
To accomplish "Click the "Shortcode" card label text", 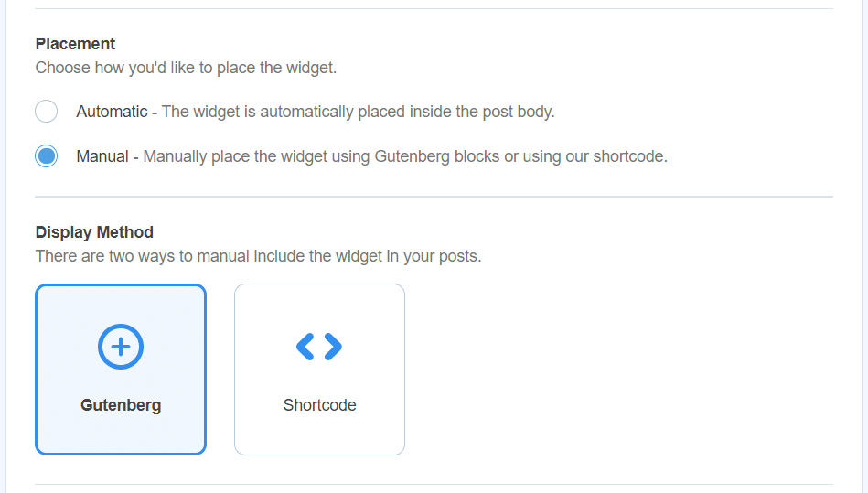I will pos(319,405).
